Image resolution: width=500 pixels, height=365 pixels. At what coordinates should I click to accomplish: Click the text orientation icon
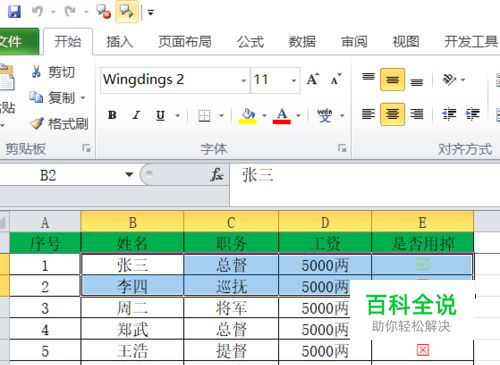coord(449,79)
